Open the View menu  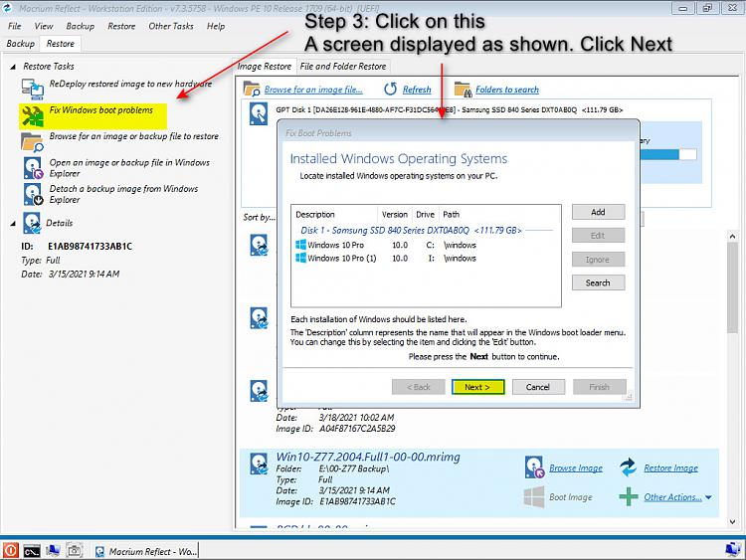(x=44, y=26)
